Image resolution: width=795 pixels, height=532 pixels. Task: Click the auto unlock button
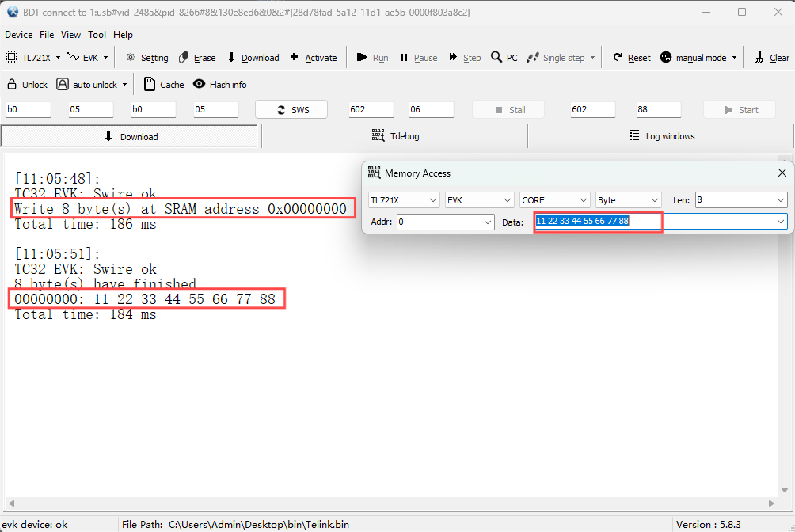pos(86,84)
